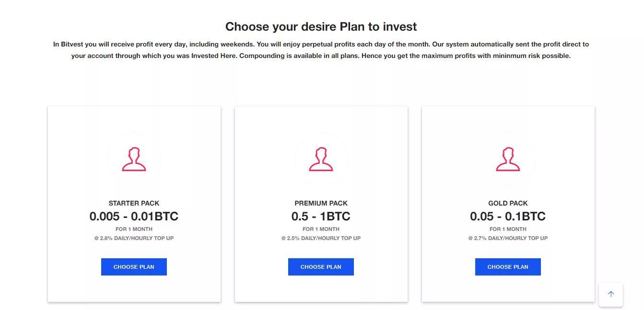Screen dimensions: 644x310
Task: Click the 2.7% daily/hourly top up text
Action: click(x=508, y=238)
